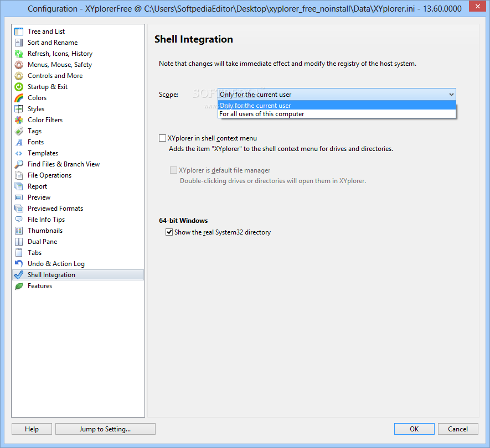This screenshot has height=448, width=490.
Task: Confirm with the OK button
Action: 414,429
